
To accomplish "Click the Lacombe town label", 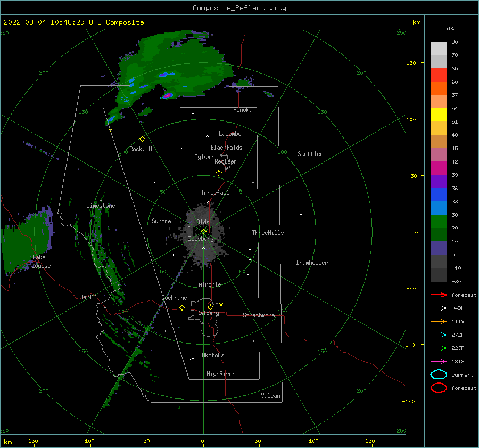I will point(230,134).
